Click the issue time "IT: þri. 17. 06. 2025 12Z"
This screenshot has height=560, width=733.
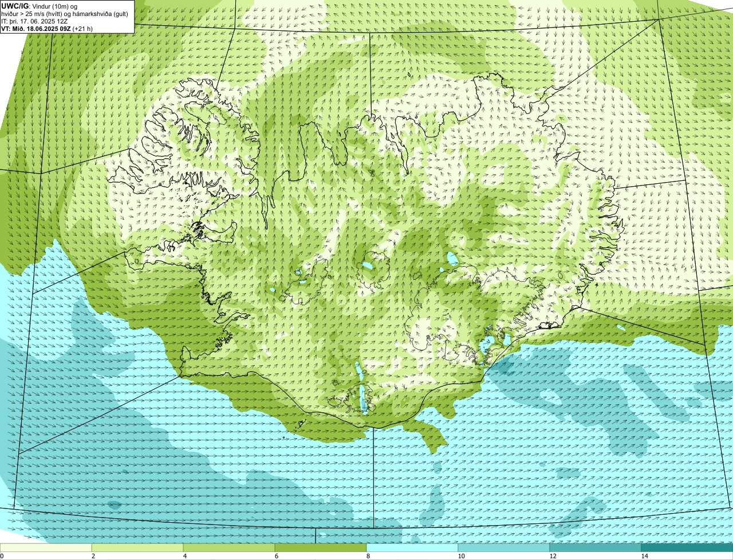point(34,21)
